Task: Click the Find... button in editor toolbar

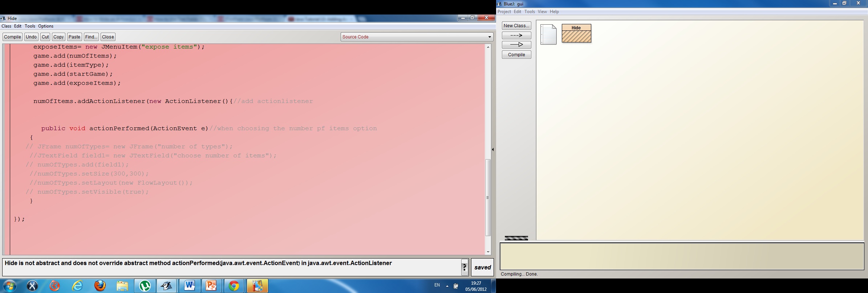Action: [x=91, y=37]
